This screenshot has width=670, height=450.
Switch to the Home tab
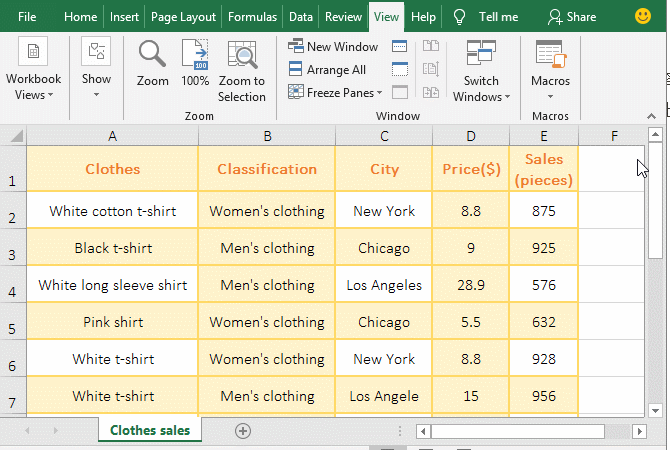[x=80, y=17]
